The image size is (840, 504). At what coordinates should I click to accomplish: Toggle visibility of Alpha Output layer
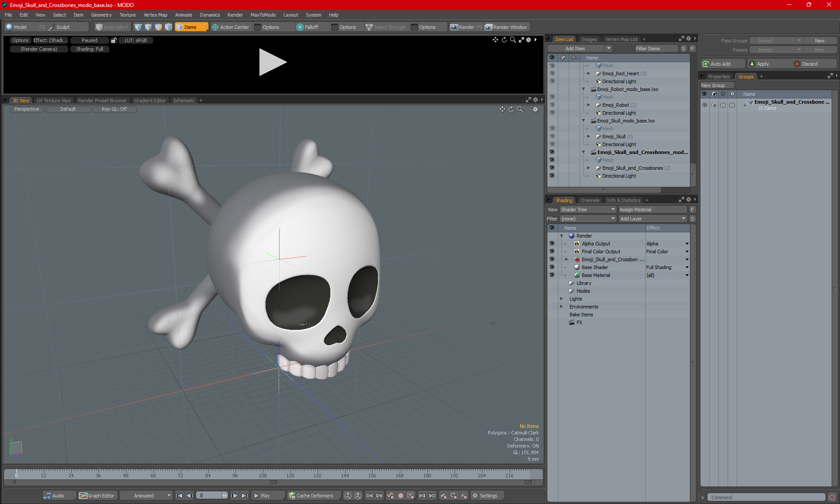tap(552, 244)
